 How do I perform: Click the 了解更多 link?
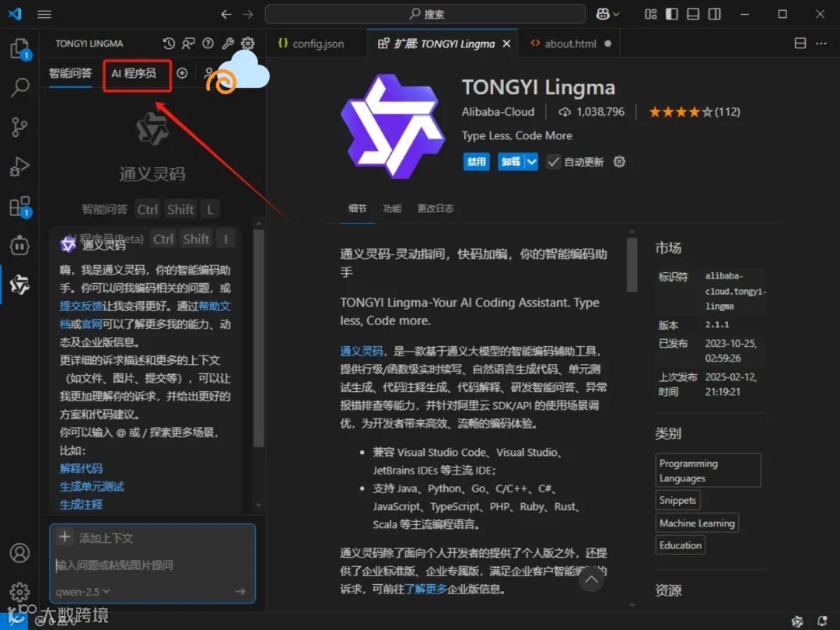(x=425, y=589)
